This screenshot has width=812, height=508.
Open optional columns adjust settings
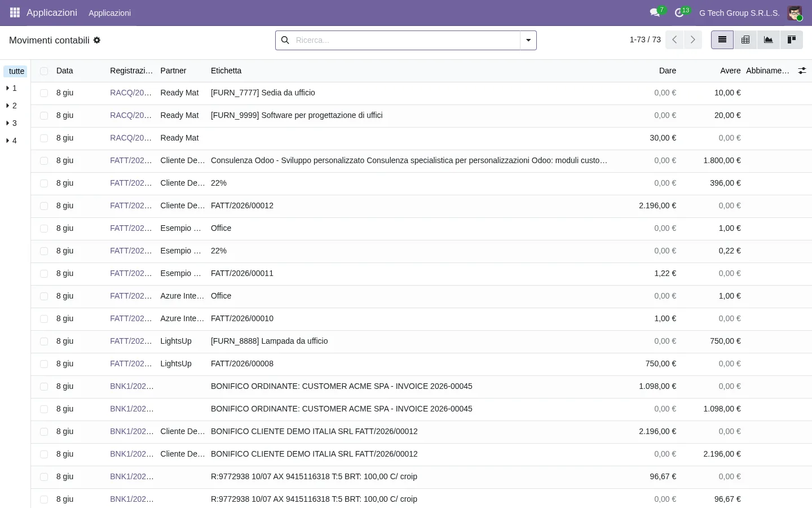pos(802,71)
